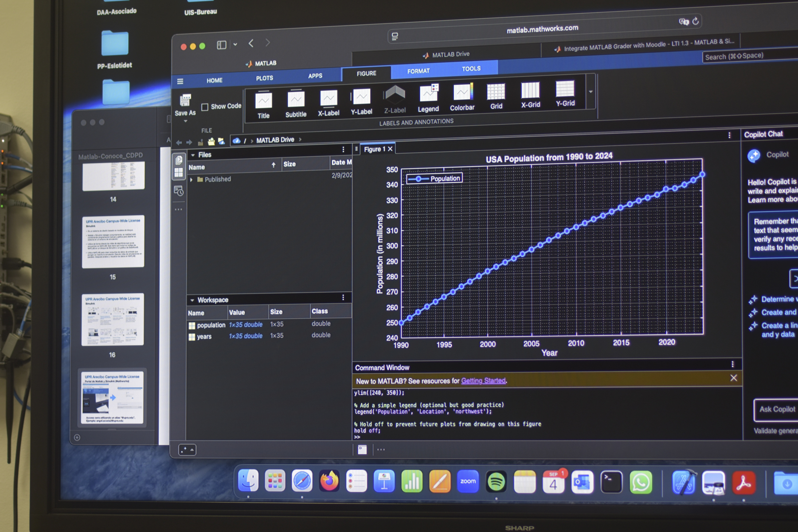Add a Subtitle to the figure
The image size is (798, 532).
(x=296, y=99)
